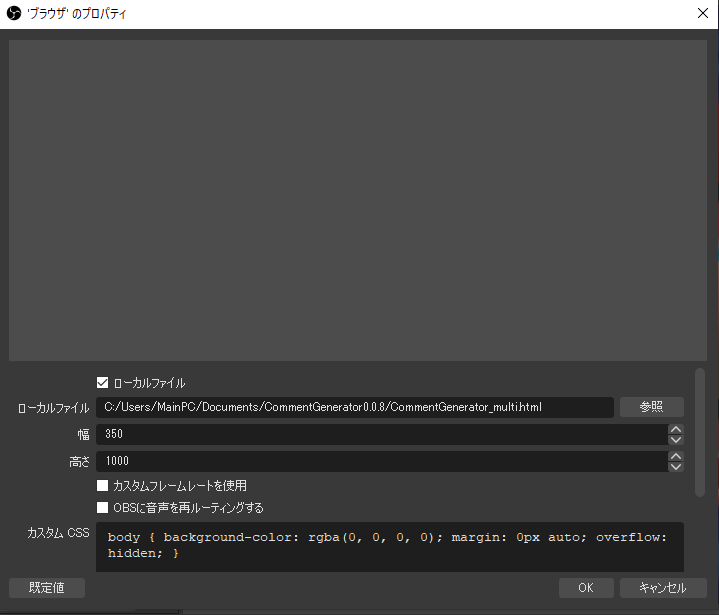Click the ローカルファイル field label text
The height and width of the screenshot is (615, 719).
53,408
